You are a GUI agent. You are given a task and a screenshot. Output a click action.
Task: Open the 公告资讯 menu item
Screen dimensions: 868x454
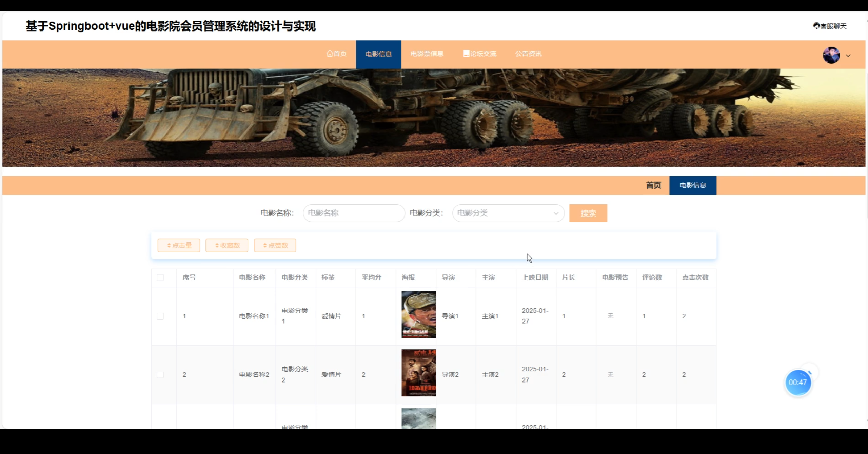[x=528, y=54]
